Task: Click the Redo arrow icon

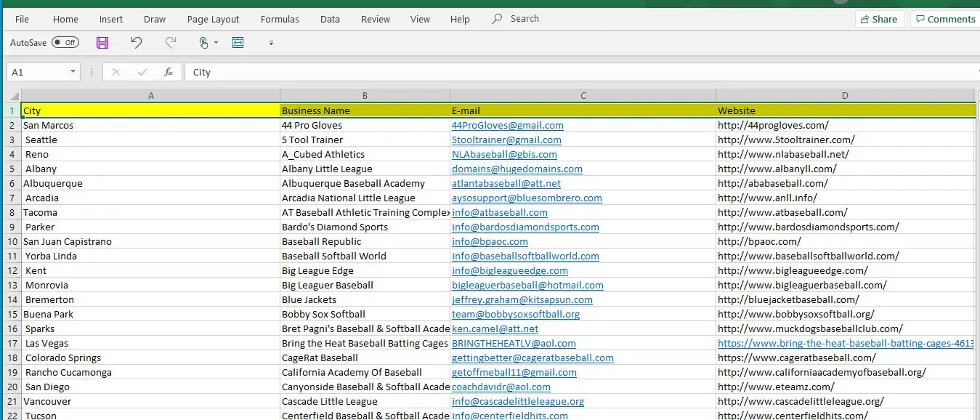Action: point(171,43)
